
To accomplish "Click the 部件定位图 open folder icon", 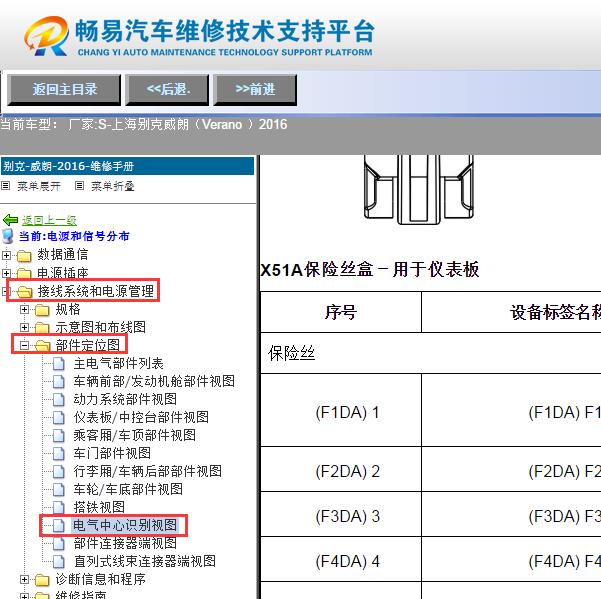I will 43,346.
